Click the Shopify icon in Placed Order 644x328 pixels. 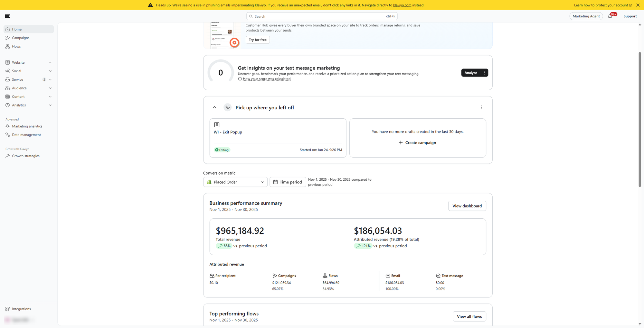coord(209,182)
